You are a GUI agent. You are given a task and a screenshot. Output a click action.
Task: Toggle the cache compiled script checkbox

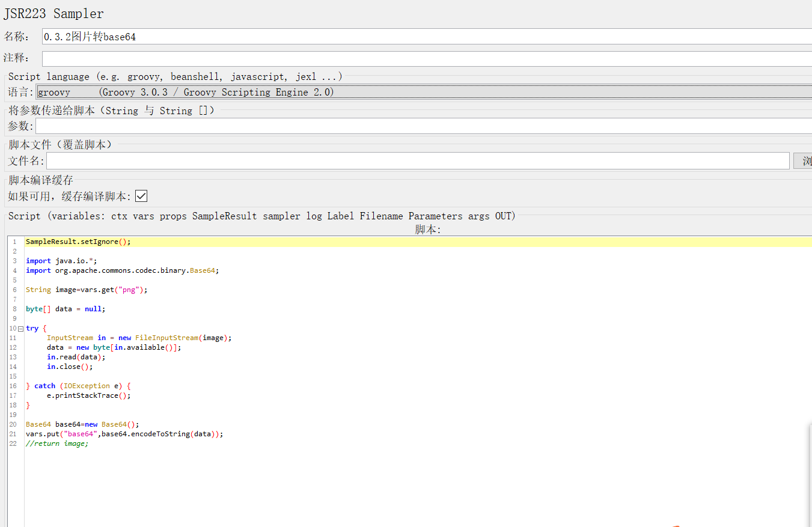coord(141,196)
